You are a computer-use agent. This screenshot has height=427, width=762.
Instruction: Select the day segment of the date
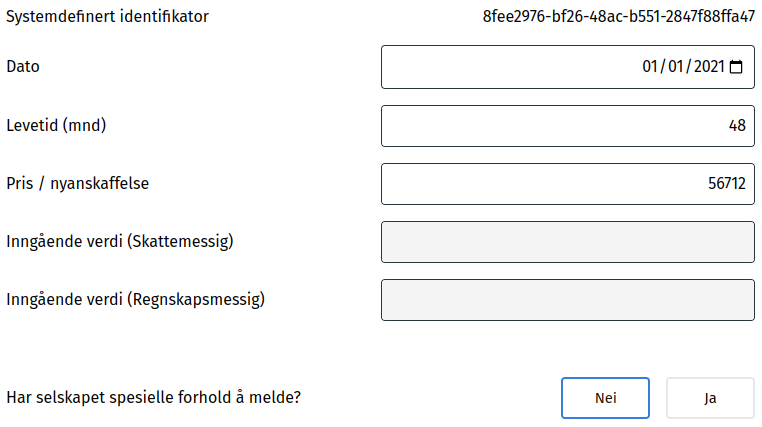pyautogui.click(x=650, y=67)
